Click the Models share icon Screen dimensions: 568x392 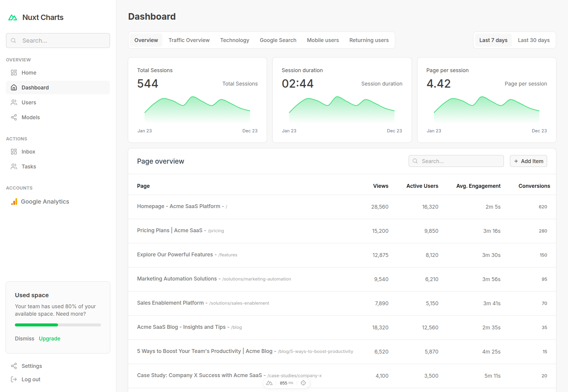pyautogui.click(x=14, y=117)
